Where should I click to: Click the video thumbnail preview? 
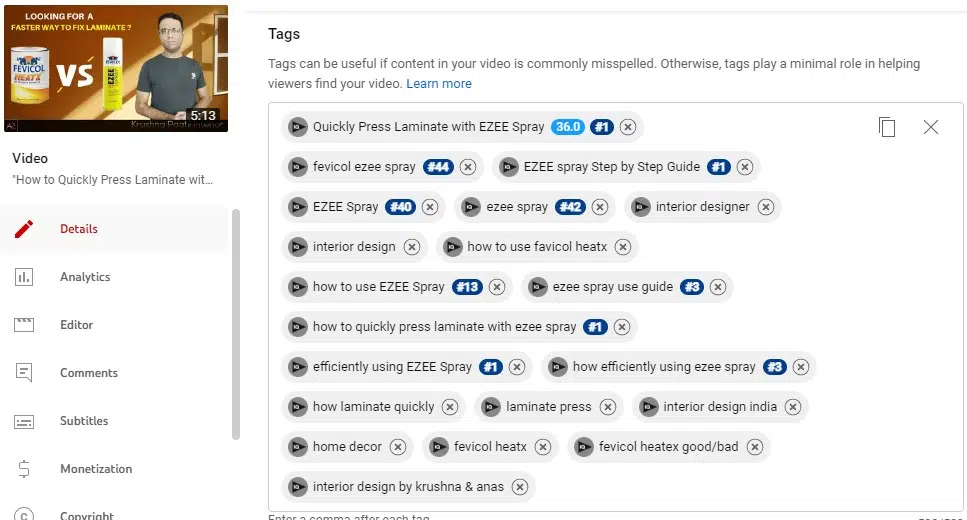(x=114, y=69)
